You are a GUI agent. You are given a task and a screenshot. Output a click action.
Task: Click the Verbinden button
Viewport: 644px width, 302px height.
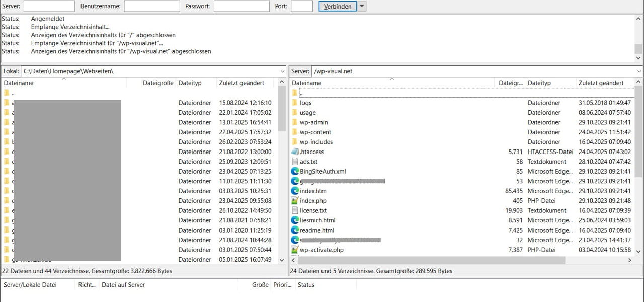338,6
